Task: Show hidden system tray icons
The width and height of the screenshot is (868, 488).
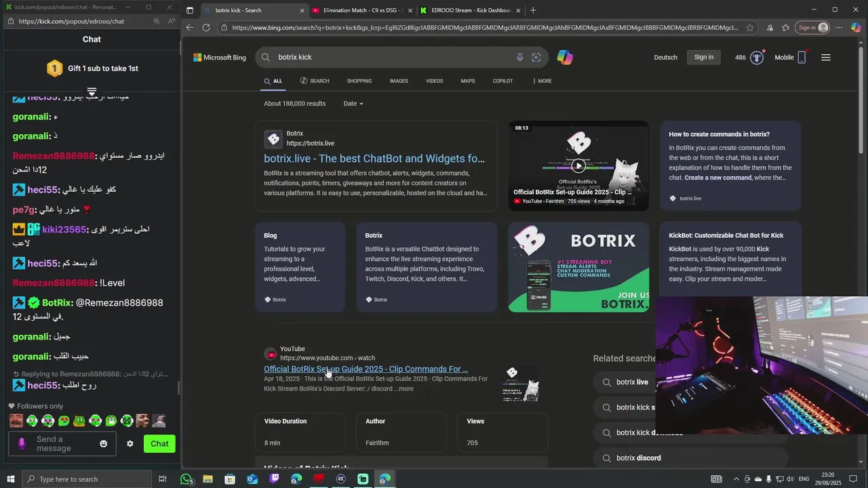Action: click(x=736, y=479)
